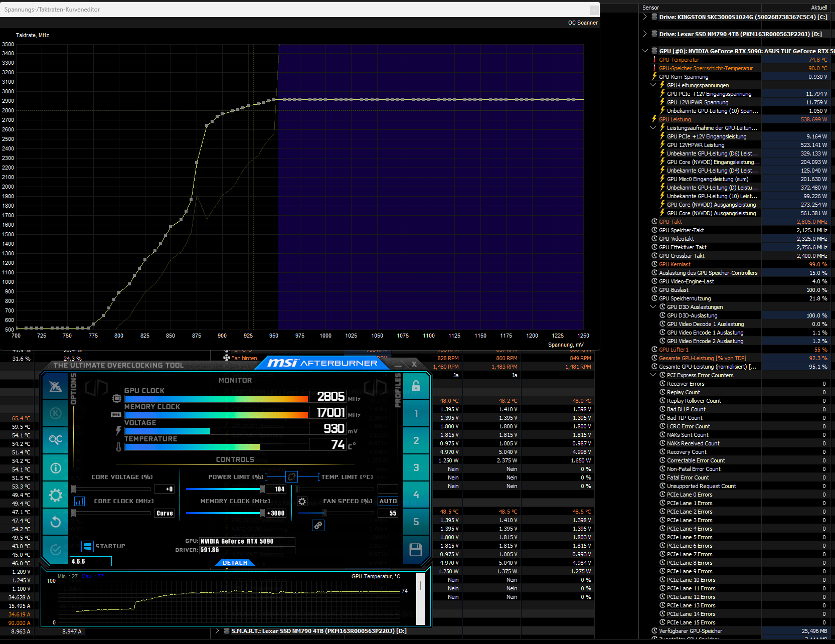Collapse the GPU-Leitungsspannungen group

coord(653,85)
